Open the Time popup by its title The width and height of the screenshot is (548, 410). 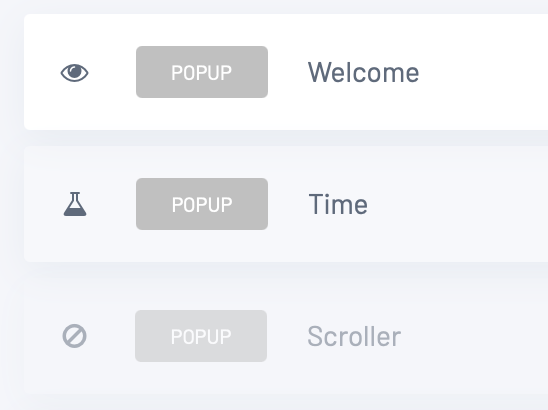338,204
